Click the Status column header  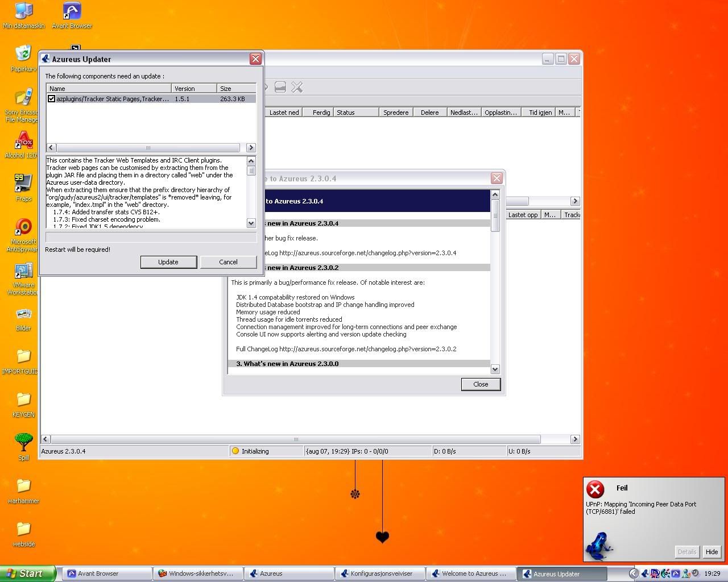pos(355,113)
